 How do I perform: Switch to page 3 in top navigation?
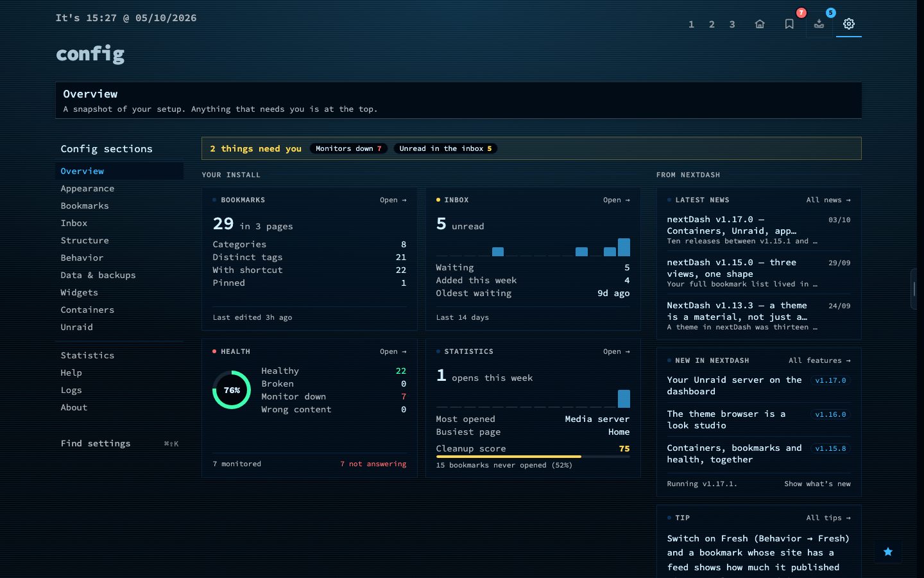(x=732, y=24)
